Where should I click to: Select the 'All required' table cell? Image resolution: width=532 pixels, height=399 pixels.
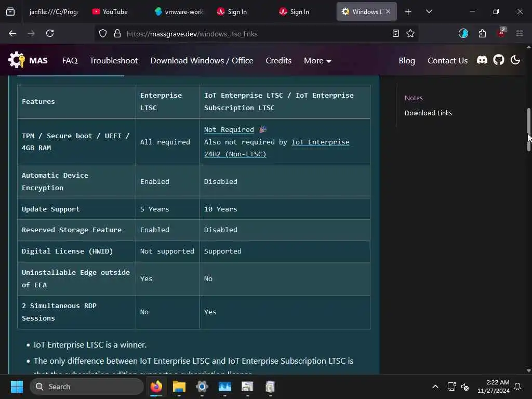[168, 142]
